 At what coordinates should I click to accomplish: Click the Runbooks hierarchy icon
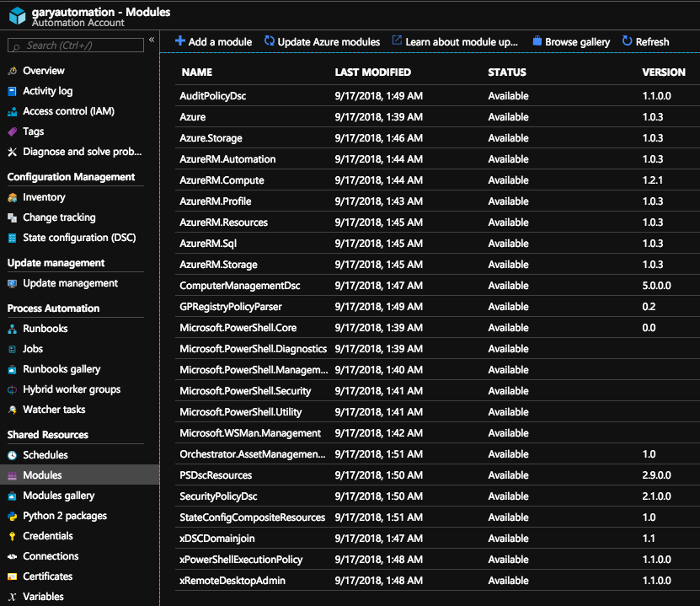tap(13, 329)
